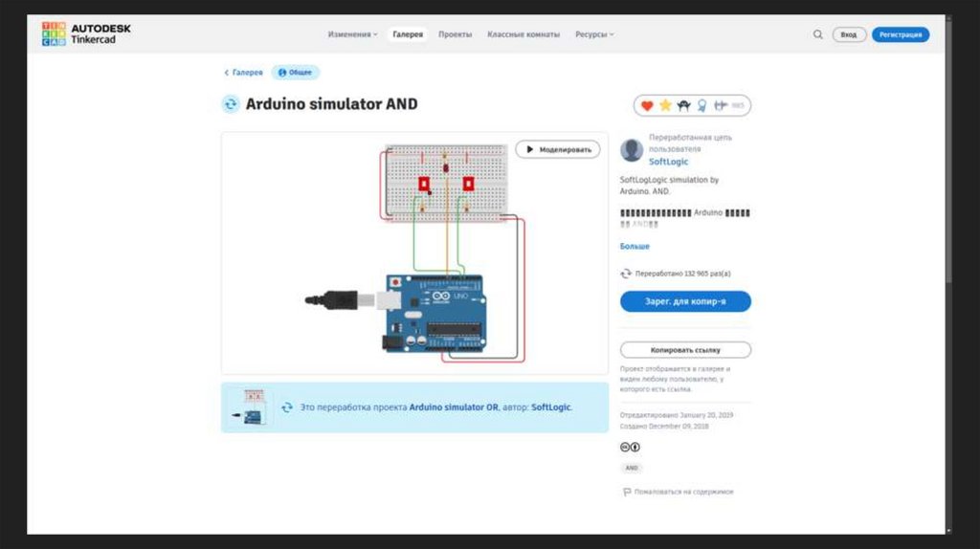Open the Проекты tab

tap(455, 34)
